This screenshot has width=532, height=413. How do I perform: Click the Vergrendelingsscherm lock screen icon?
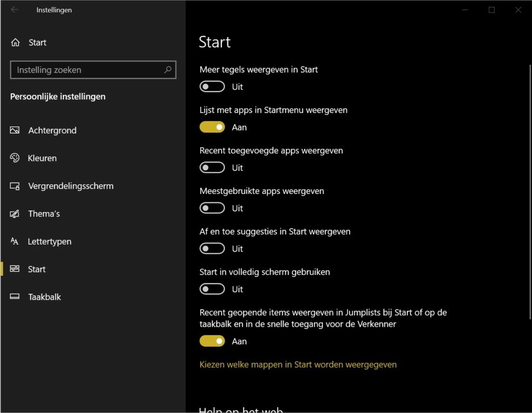(15, 186)
